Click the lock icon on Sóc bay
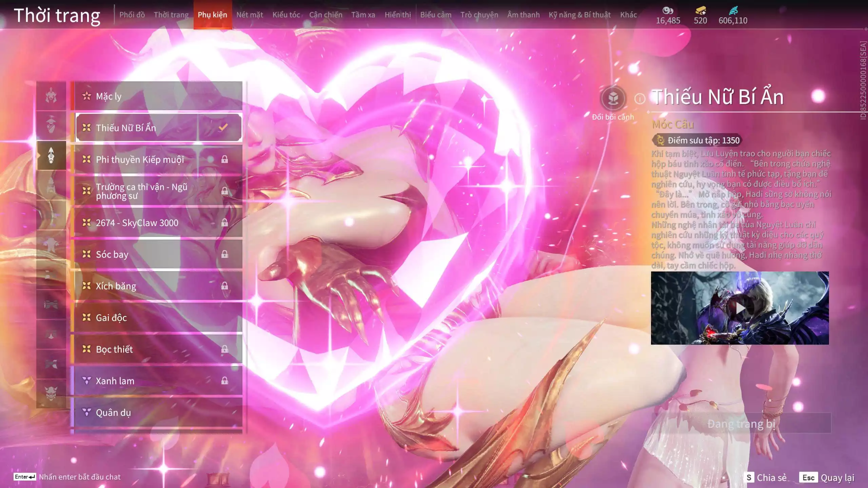The height and width of the screenshot is (488, 868). [x=224, y=254]
